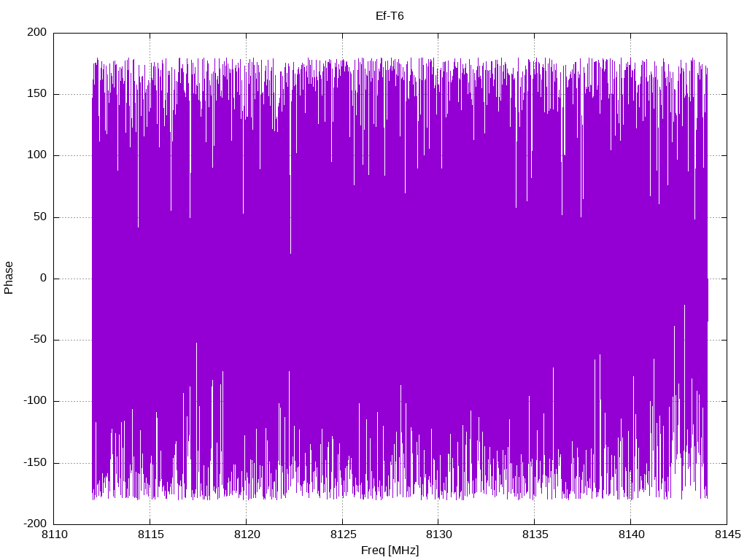Click the 8115 x-axis tick label
Image resolution: width=747 pixels, height=560 pixels.
click(150, 534)
